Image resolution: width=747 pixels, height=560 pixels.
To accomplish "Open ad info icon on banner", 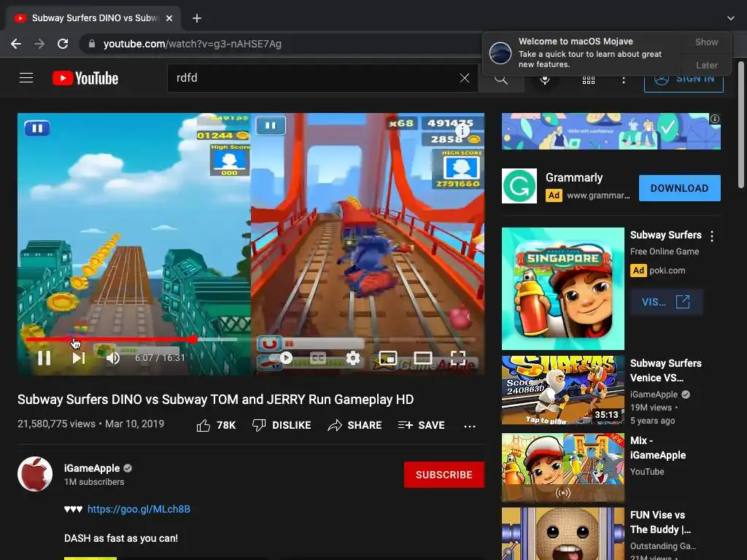I will point(715,119).
